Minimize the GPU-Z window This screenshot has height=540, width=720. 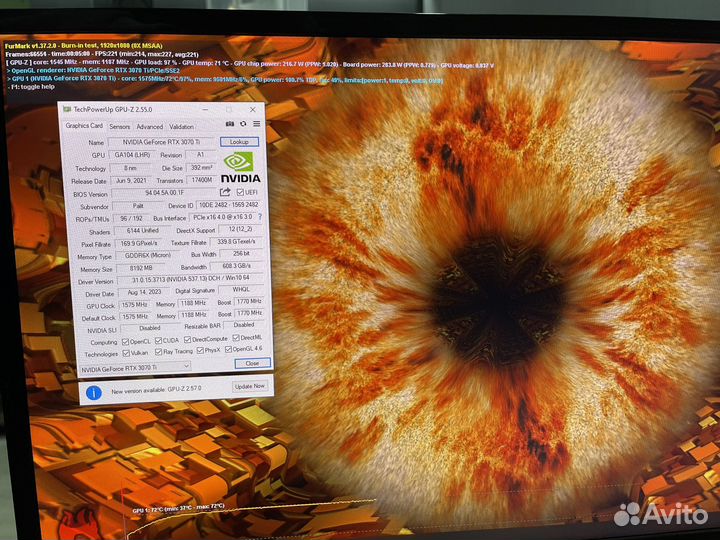point(205,109)
